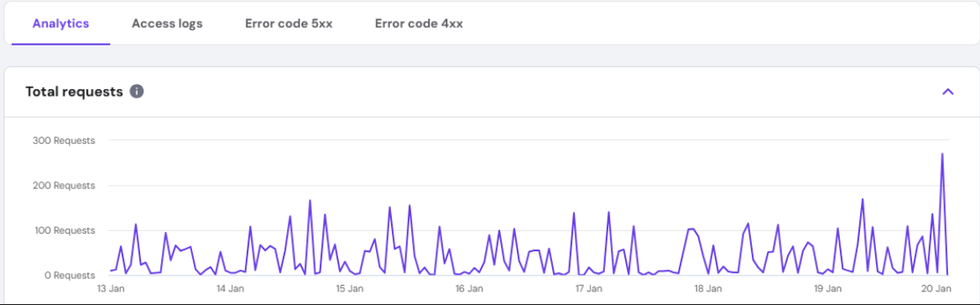Switch to the Access logs tab
Viewport: 980px width, 305px height.
tap(167, 24)
